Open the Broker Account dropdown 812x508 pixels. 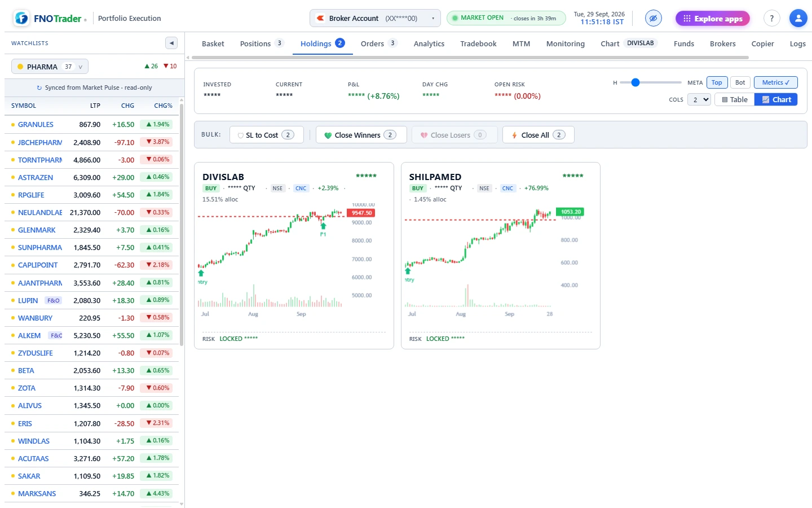click(x=375, y=18)
